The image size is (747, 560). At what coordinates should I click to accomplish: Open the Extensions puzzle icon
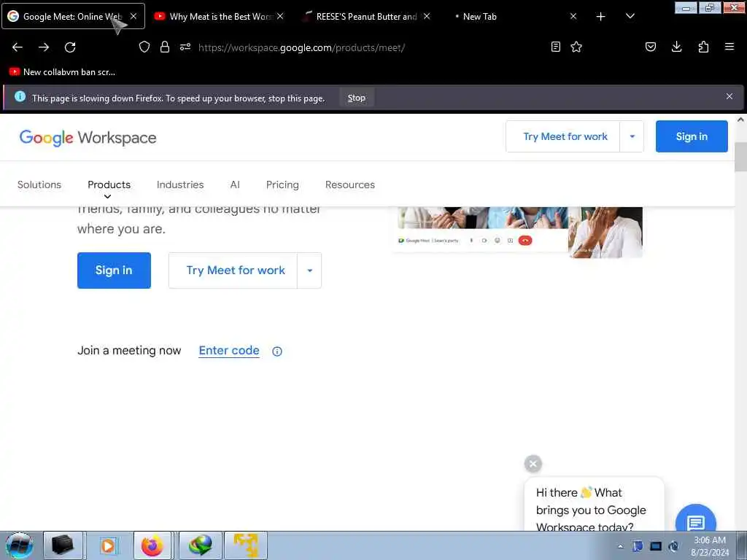(703, 47)
